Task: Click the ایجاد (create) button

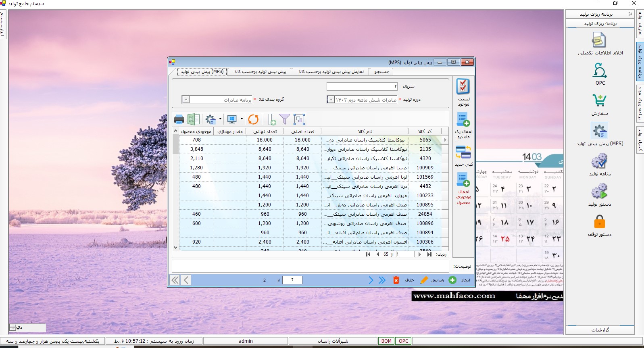Action: pyautogui.click(x=460, y=280)
